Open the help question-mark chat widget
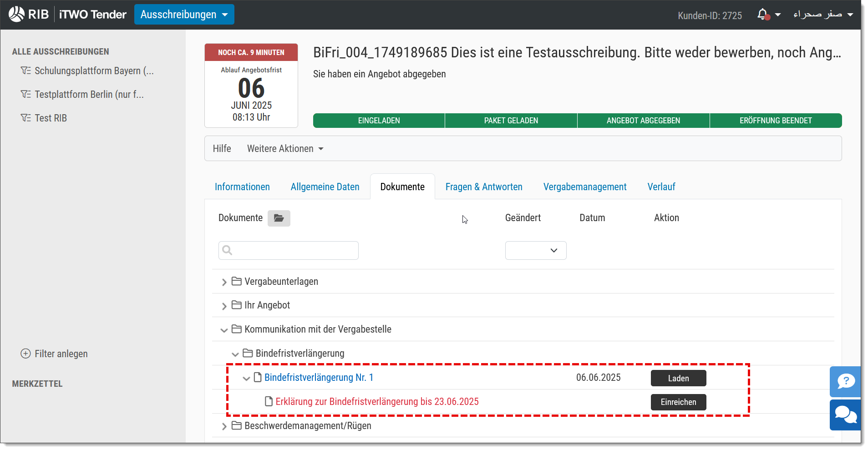Viewport: 868px width, 450px height. pos(845,381)
